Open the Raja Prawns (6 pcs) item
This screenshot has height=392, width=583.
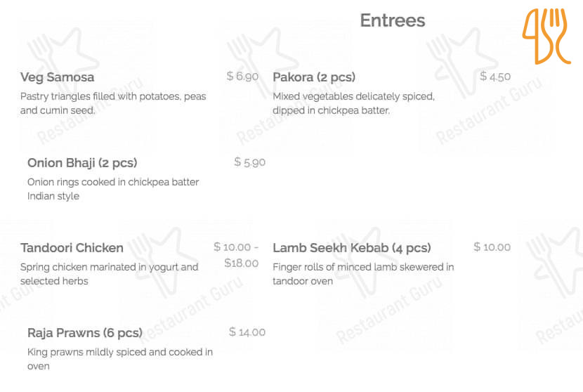pyautogui.click(x=84, y=332)
